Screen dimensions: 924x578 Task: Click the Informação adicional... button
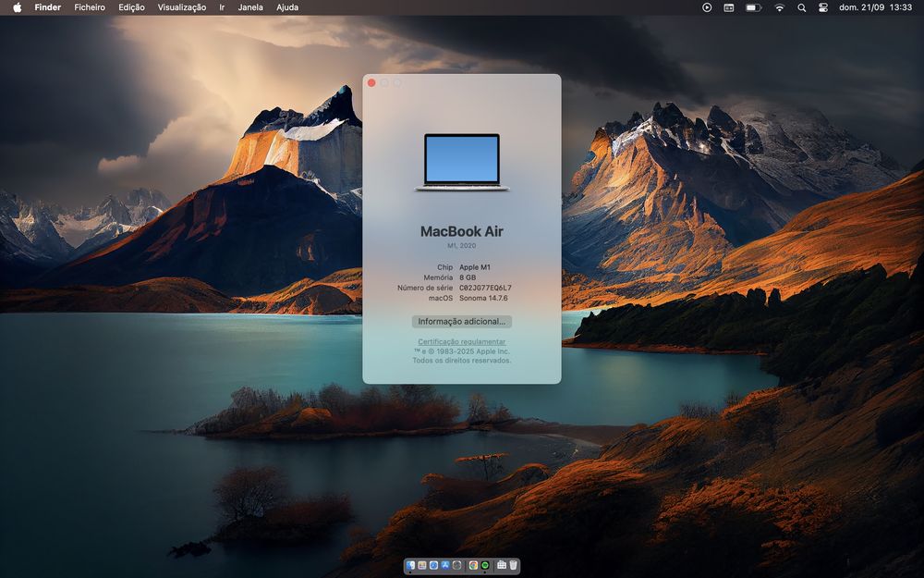coord(461,322)
